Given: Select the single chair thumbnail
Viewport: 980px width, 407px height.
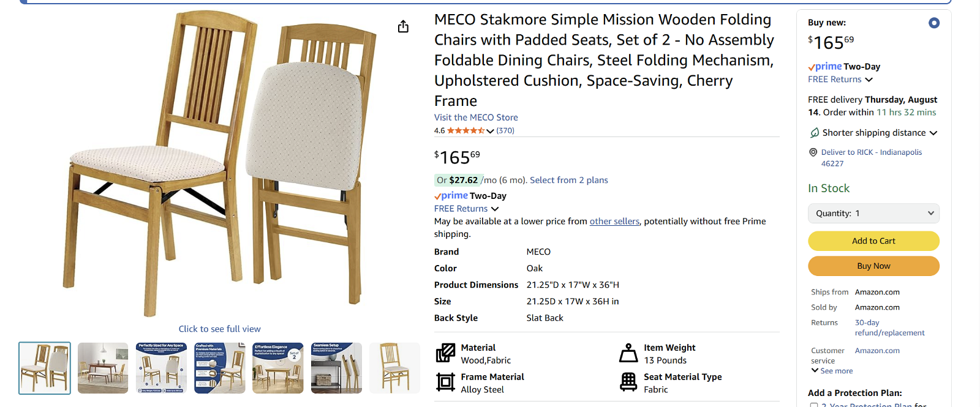Looking at the screenshot, I should 394,368.
